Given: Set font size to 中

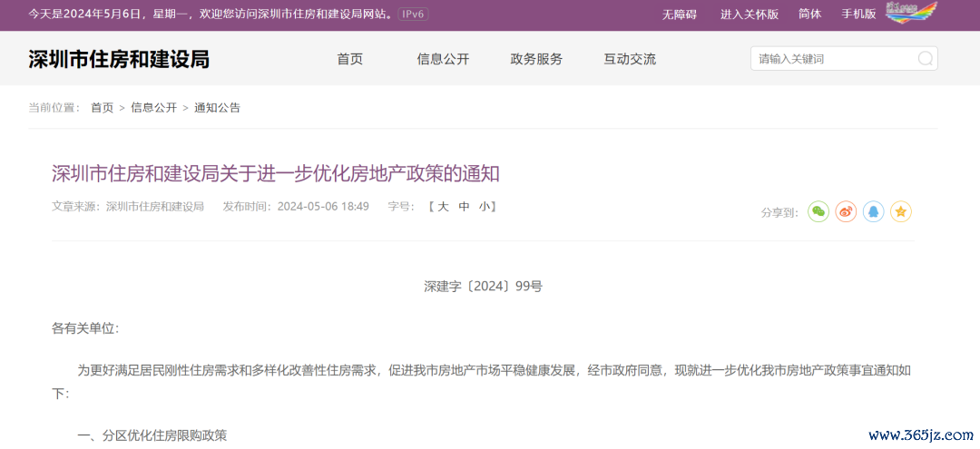Looking at the screenshot, I should point(464,207).
